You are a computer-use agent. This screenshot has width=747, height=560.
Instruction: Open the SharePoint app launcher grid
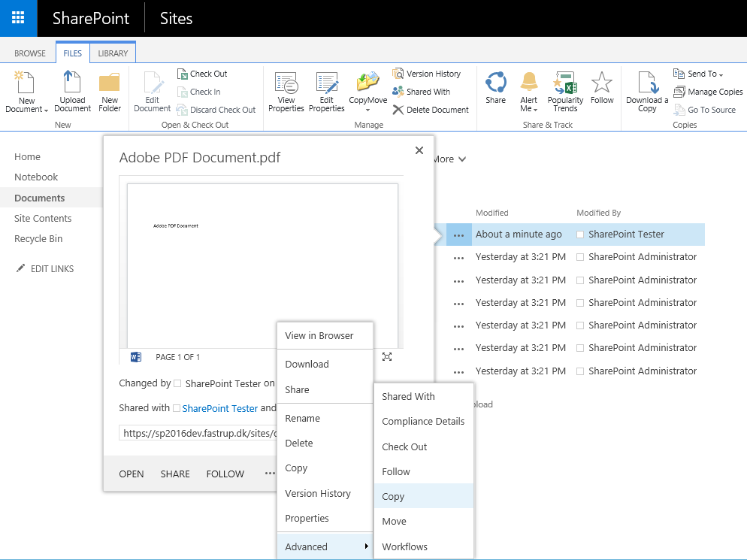[x=18, y=18]
